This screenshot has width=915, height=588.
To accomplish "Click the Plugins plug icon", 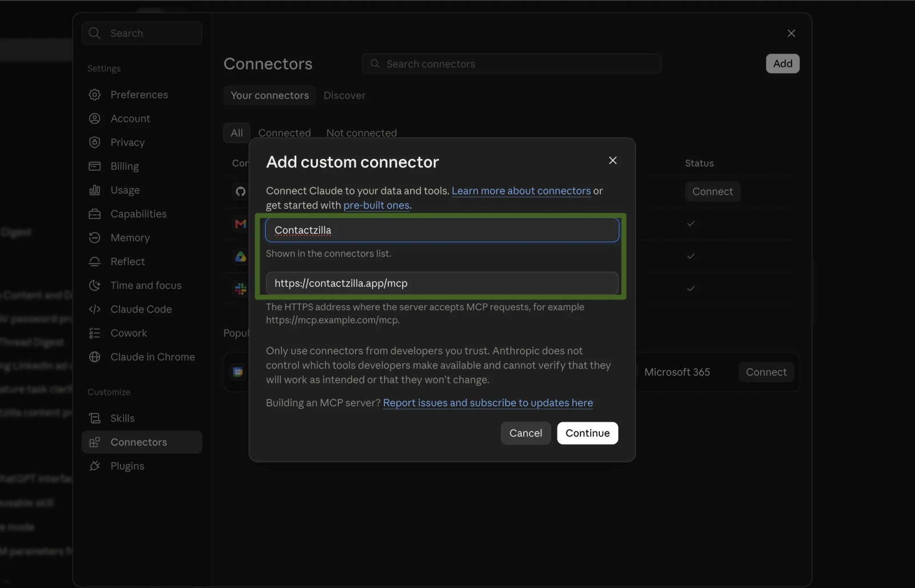I will (95, 466).
